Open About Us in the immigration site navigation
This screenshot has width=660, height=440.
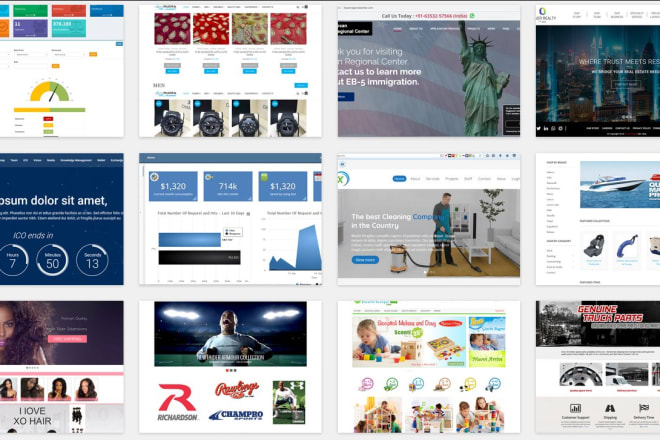click(x=416, y=29)
